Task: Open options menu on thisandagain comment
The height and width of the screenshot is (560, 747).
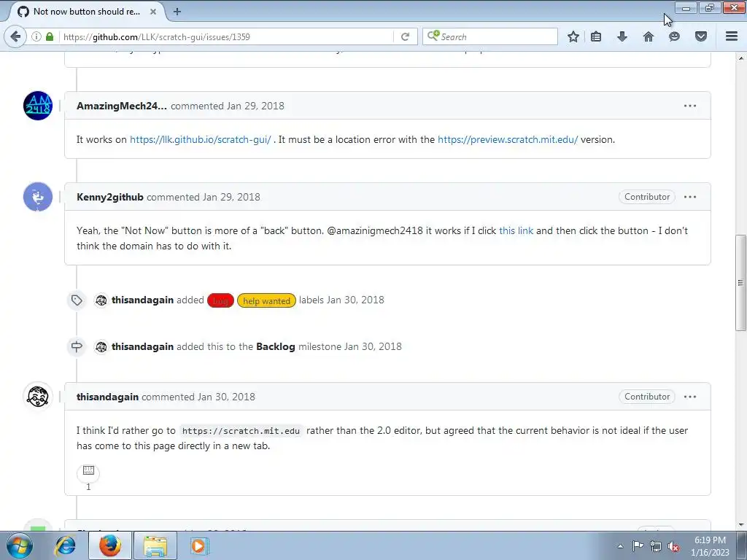Action: coord(690,396)
